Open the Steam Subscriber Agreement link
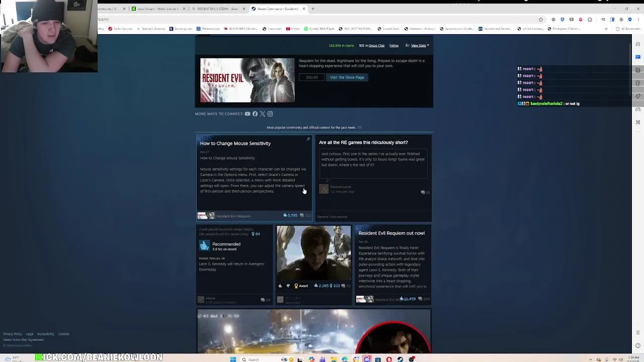 pyautogui.click(x=23, y=340)
